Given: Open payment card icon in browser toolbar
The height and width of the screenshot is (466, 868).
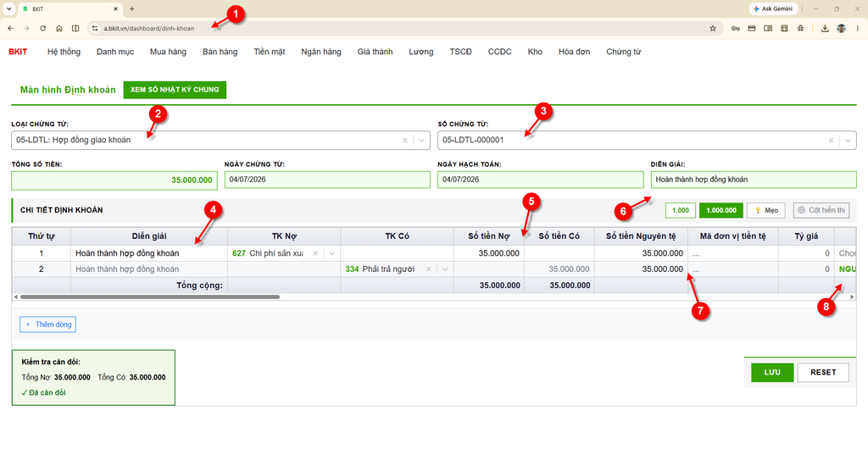Looking at the screenshot, I should (752, 28).
